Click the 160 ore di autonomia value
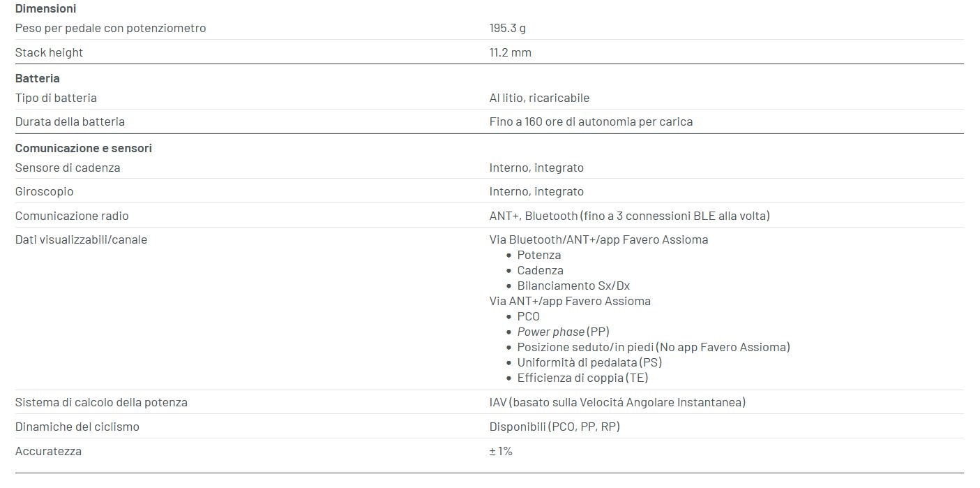Image resolution: width=980 pixels, height=488 pixels. [591, 121]
